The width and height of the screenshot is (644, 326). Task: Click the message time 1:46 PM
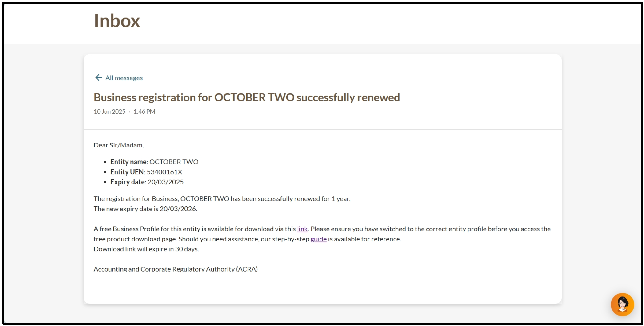(x=144, y=112)
